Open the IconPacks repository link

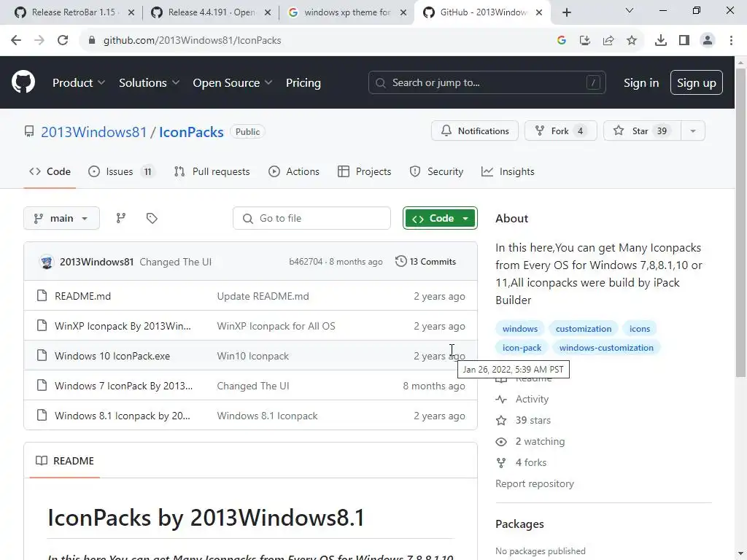pyautogui.click(x=191, y=132)
